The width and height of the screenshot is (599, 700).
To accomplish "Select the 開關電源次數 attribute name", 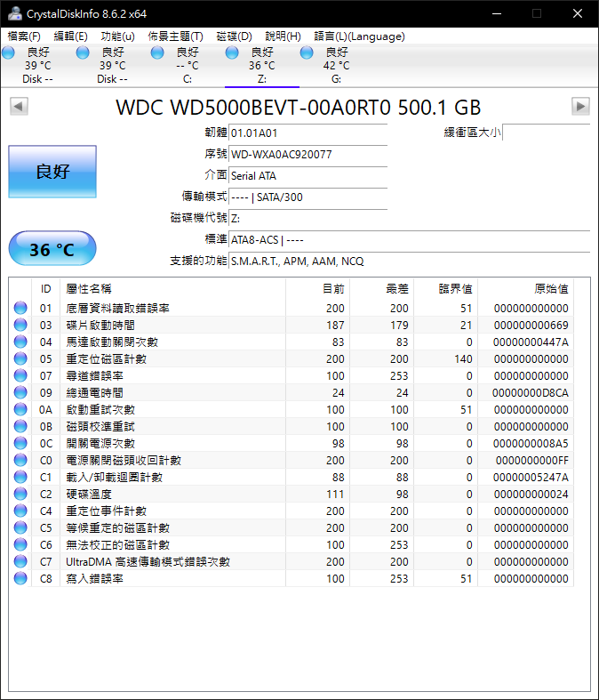I will point(100,443).
